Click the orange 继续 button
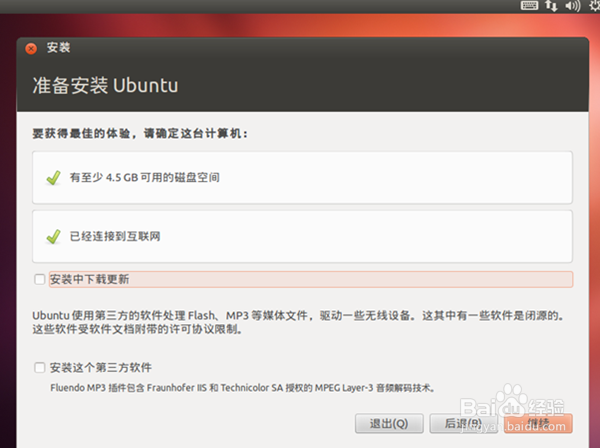Viewport: 600px width, 448px height. coord(538,423)
